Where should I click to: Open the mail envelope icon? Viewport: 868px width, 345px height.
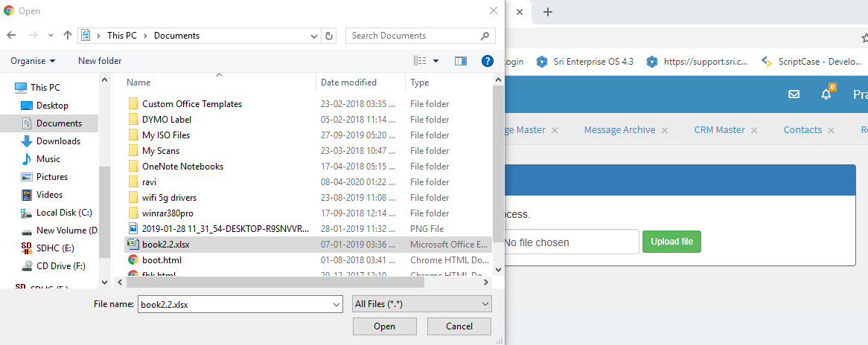coord(794,94)
